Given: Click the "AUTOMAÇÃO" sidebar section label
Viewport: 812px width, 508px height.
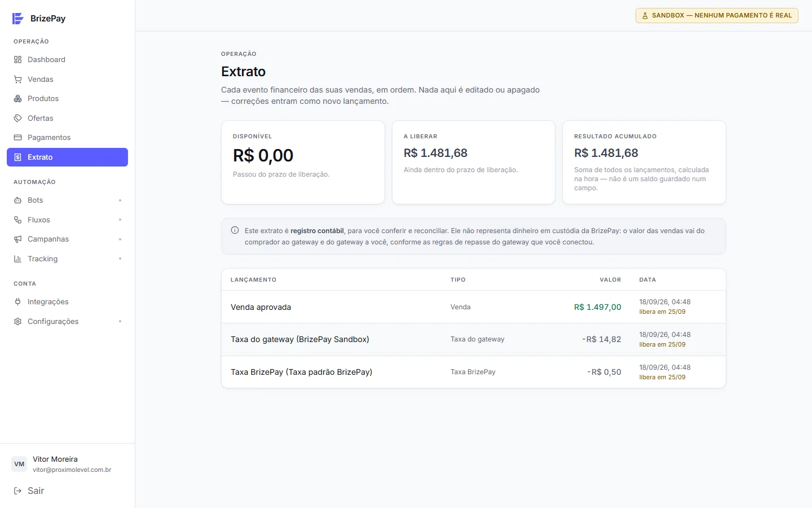Looking at the screenshot, I should point(34,182).
